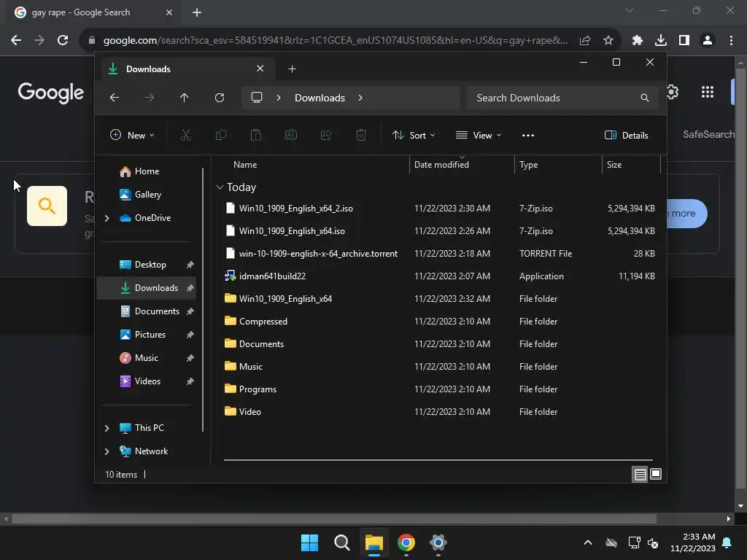Click Chrome horizontal scrollbar thumb
747x560 pixels.
pos(334,519)
